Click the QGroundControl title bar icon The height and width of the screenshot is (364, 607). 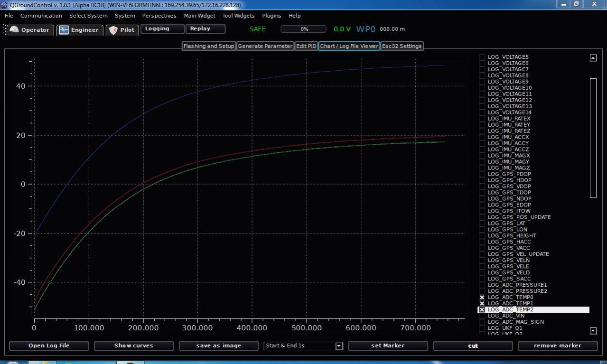pos(4,5)
